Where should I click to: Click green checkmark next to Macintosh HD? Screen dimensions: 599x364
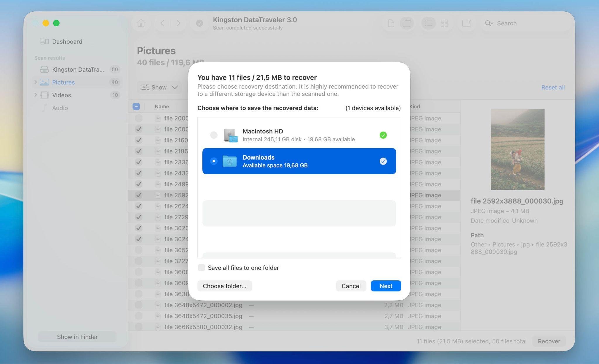[x=383, y=135]
